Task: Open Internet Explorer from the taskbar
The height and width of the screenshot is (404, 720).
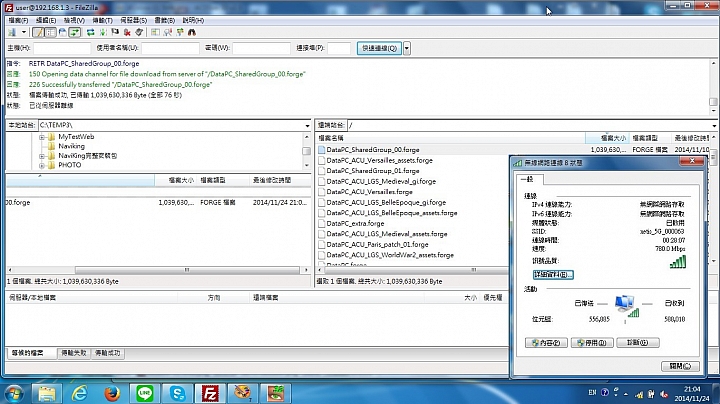Action: point(79,393)
